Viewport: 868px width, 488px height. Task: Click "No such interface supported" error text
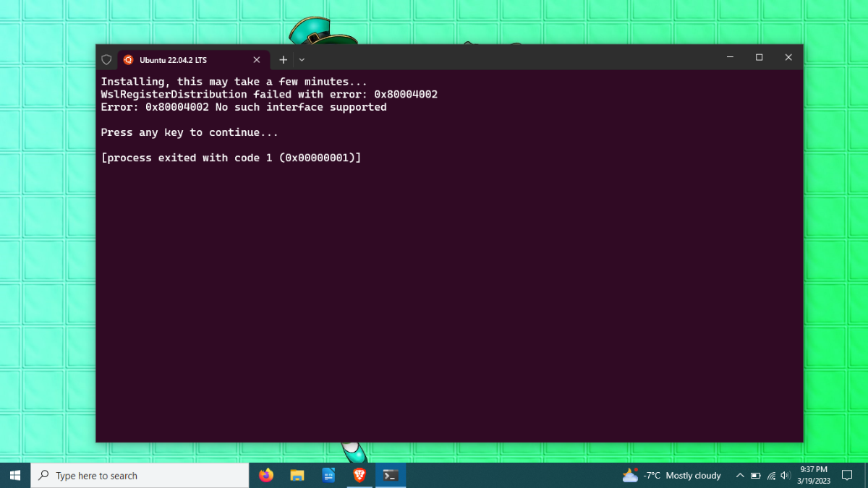[x=301, y=107]
